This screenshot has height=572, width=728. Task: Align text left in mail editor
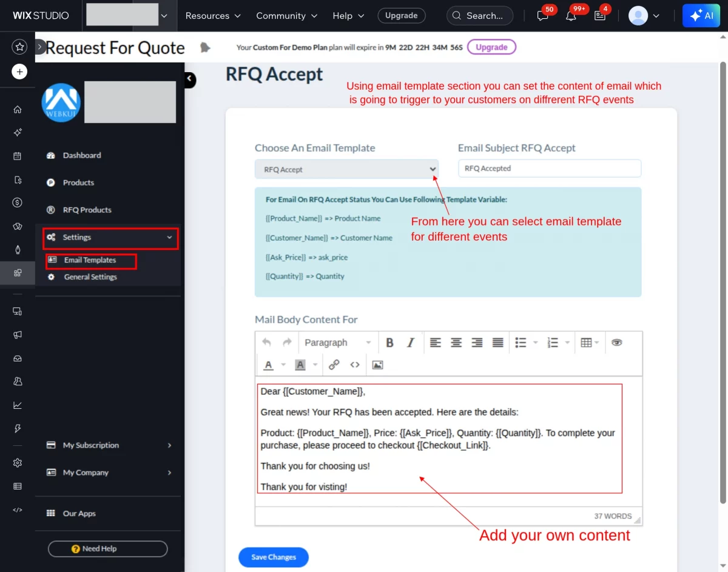436,343
